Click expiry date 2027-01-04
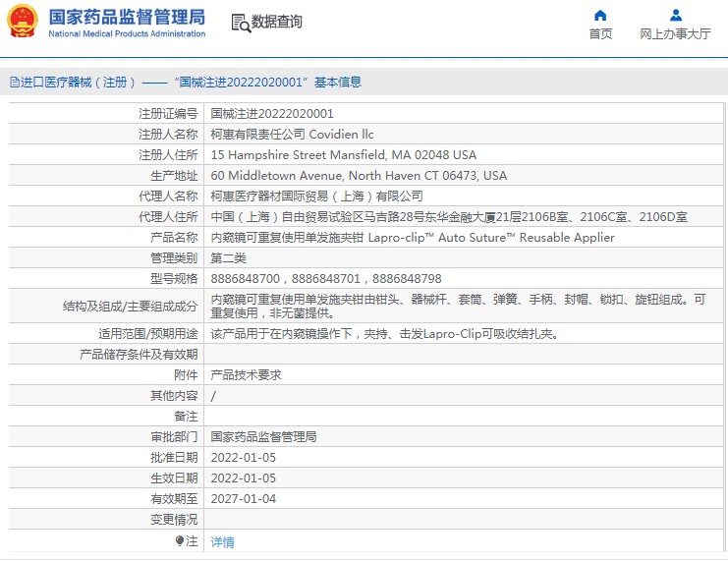Image resolution: width=728 pixels, height=562 pixels. point(244,499)
